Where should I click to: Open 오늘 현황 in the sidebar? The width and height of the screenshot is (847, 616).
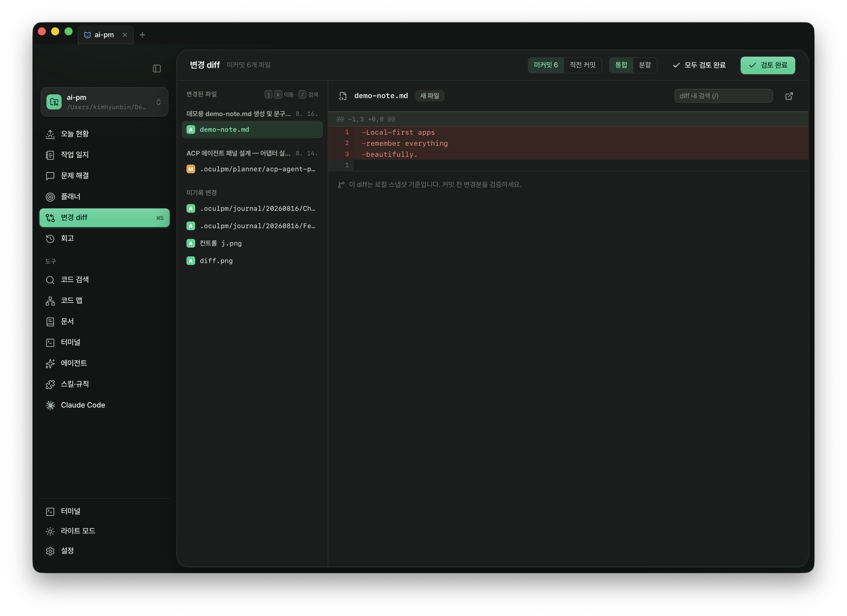(104, 134)
